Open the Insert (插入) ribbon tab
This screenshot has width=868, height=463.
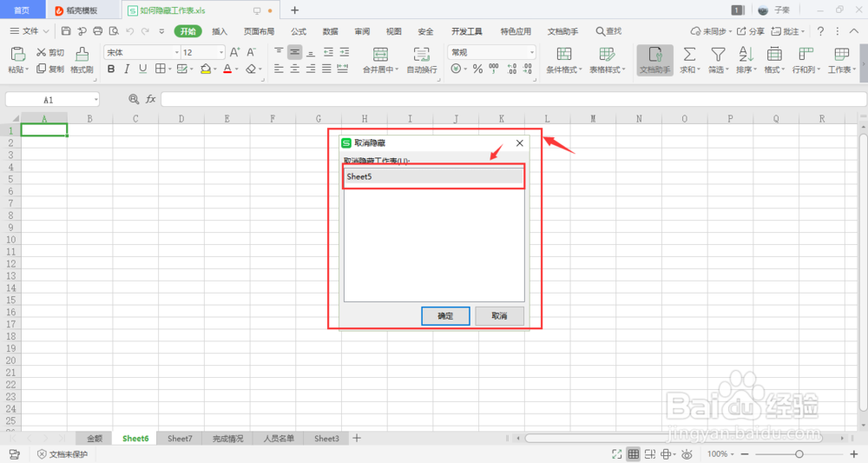pyautogui.click(x=220, y=31)
